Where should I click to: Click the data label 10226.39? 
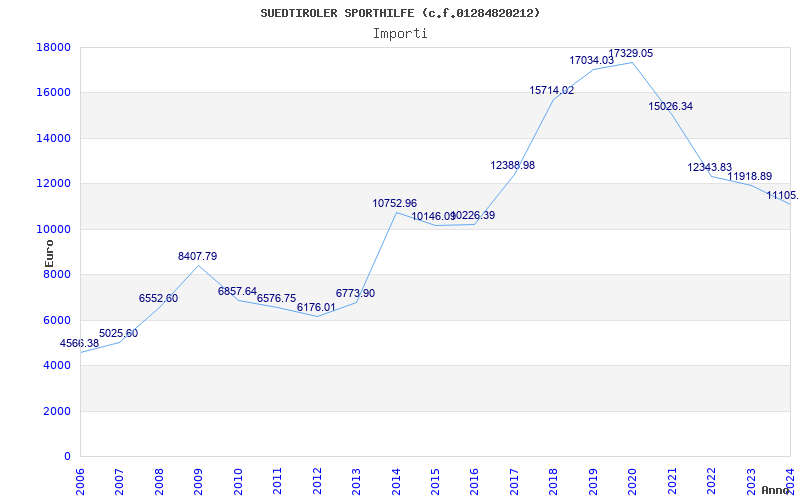473,215
